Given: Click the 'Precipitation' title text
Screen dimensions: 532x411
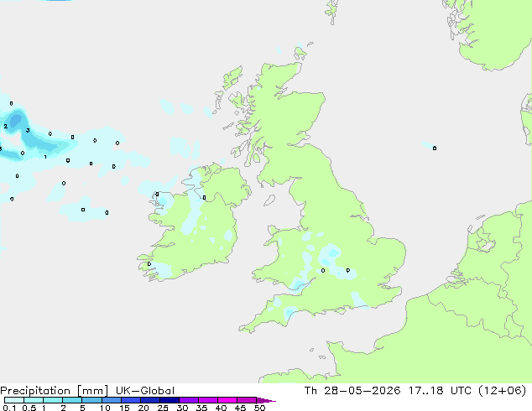Looking at the screenshot, I should click(35, 391).
